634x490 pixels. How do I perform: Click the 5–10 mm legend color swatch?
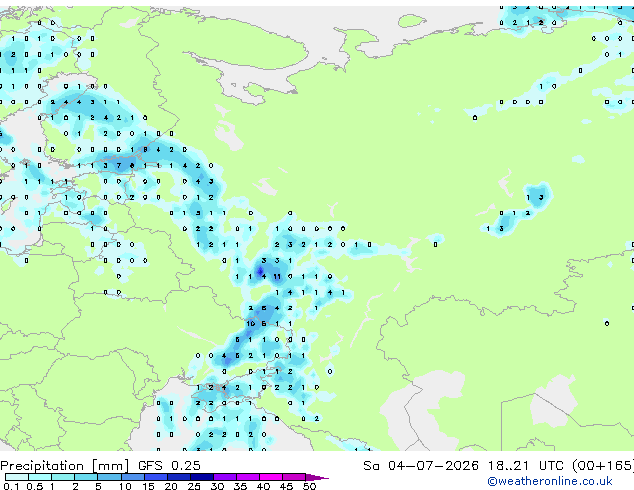tap(109, 477)
